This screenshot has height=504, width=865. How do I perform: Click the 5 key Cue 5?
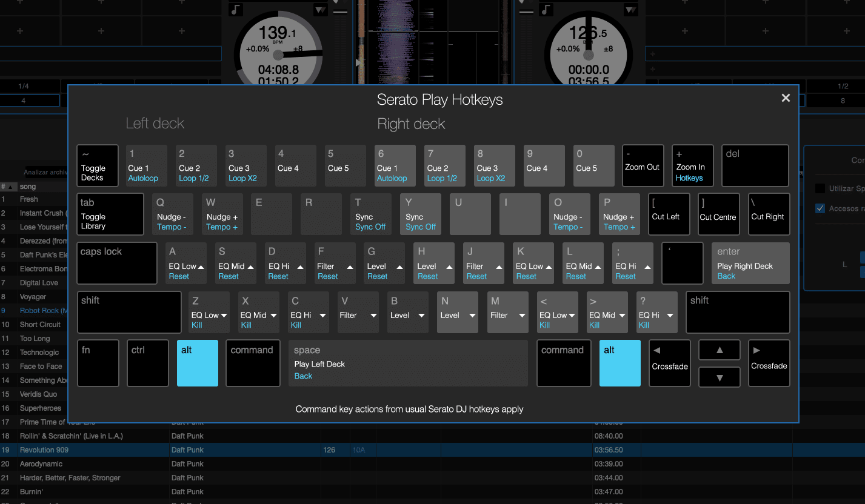[346, 165]
